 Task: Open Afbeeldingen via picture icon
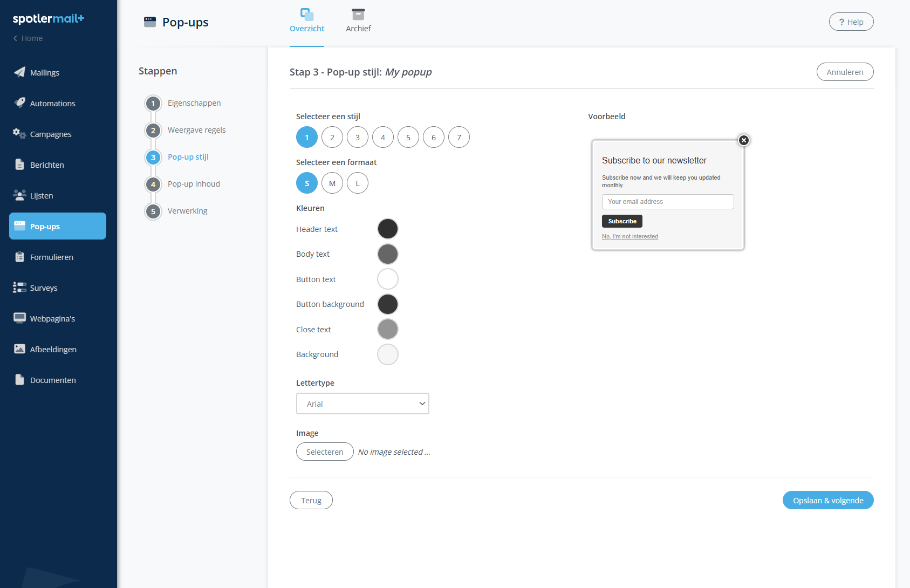(20, 349)
